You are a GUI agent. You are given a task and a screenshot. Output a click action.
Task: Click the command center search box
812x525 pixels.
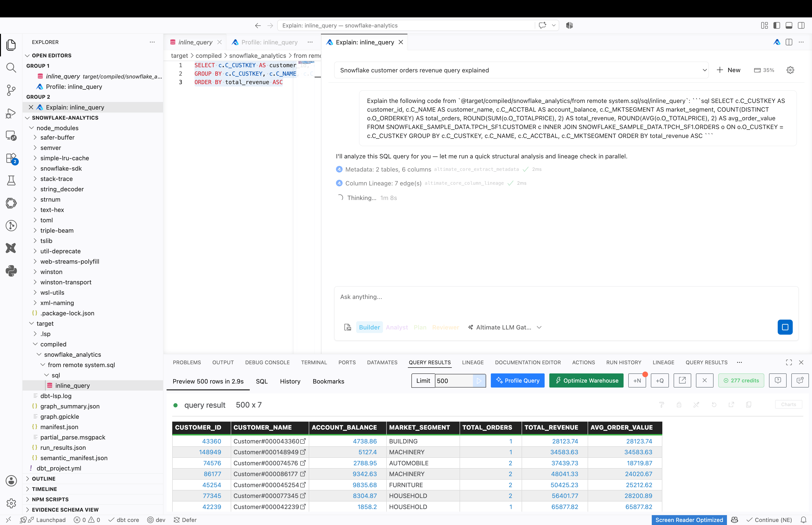click(406, 26)
